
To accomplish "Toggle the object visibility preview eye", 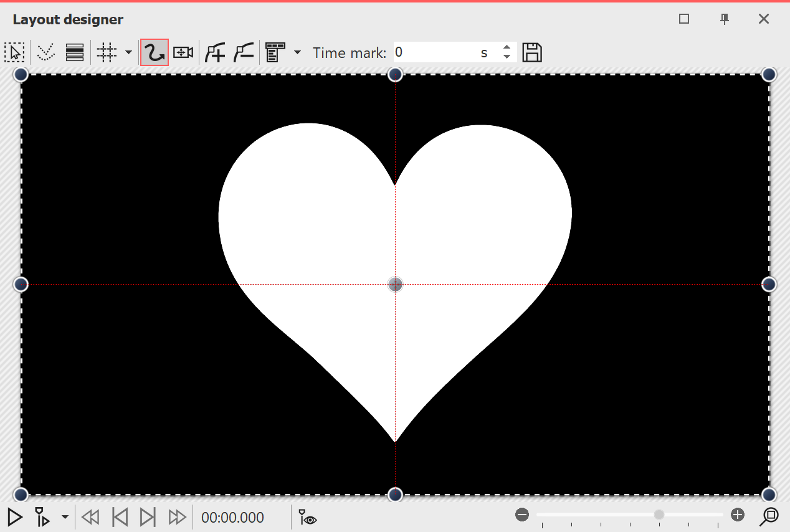I will (307, 518).
